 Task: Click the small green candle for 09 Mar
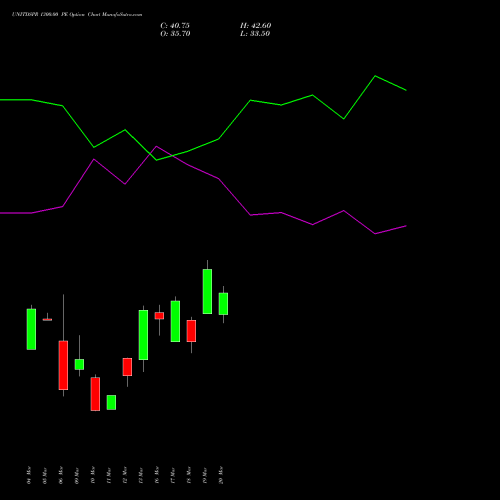click(79, 364)
